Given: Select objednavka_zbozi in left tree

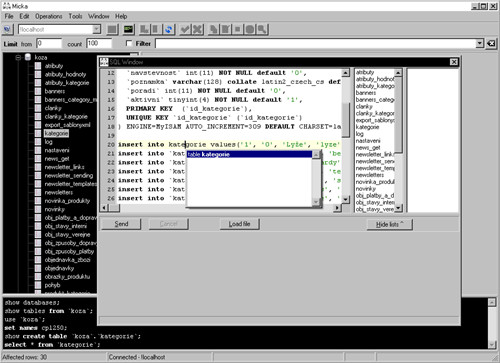Looking at the screenshot, I should [x=67, y=260].
